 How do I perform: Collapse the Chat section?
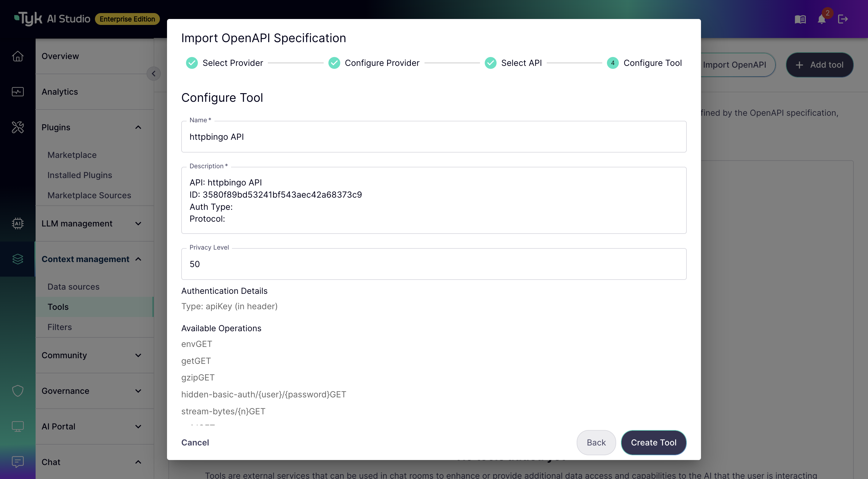(138, 462)
